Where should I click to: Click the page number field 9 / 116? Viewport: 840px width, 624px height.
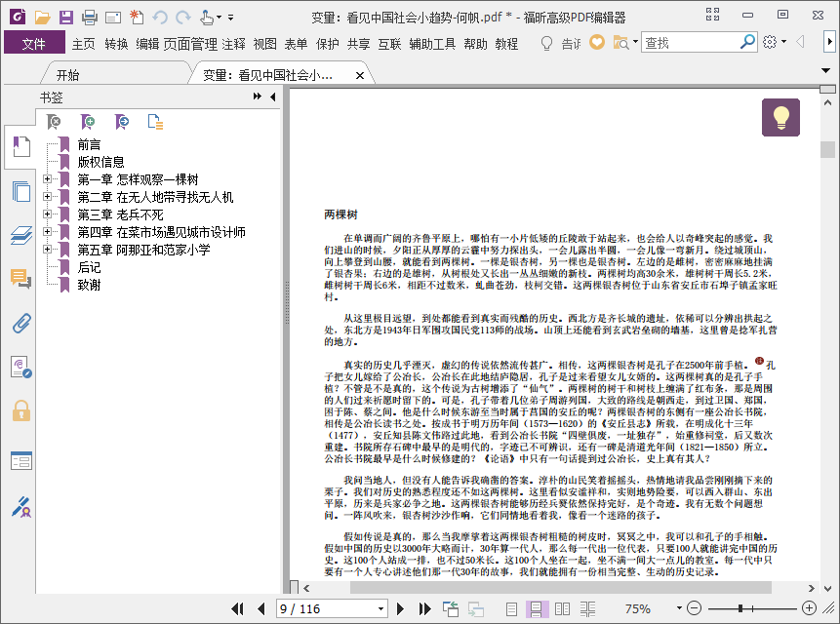point(326,609)
